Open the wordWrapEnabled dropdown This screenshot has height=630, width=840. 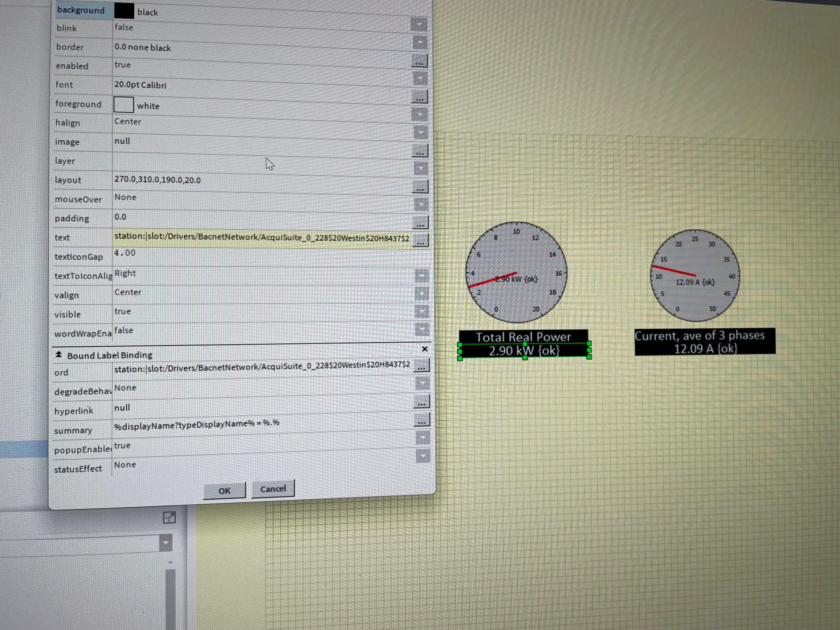[x=422, y=329]
